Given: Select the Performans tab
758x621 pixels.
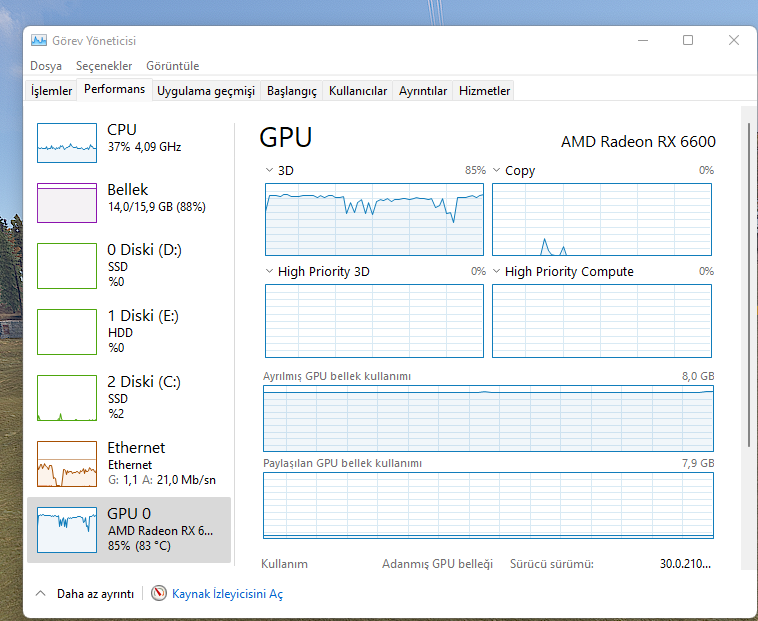Looking at the screenshot, I should click(x=115, y=89).
